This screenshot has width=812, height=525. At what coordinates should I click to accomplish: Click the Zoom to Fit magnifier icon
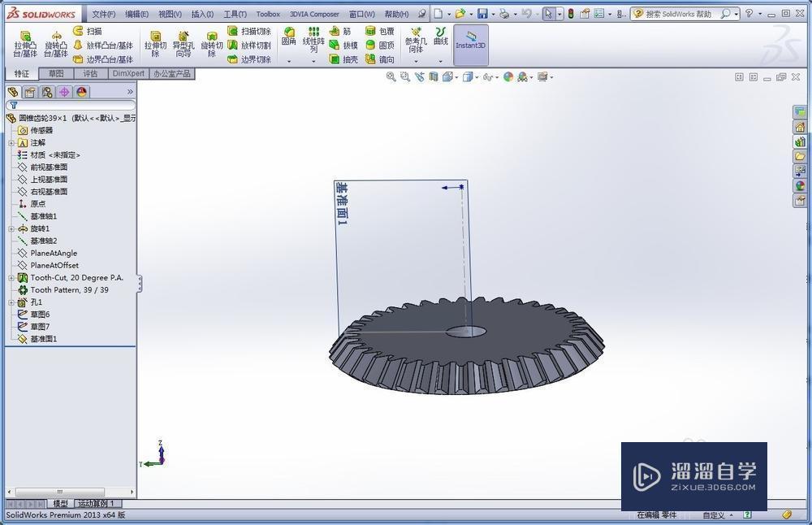[391, 77]
